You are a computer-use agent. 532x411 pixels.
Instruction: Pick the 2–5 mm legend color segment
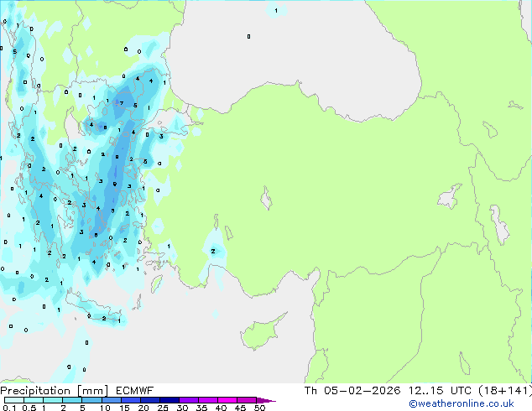[x=73, y=400]
